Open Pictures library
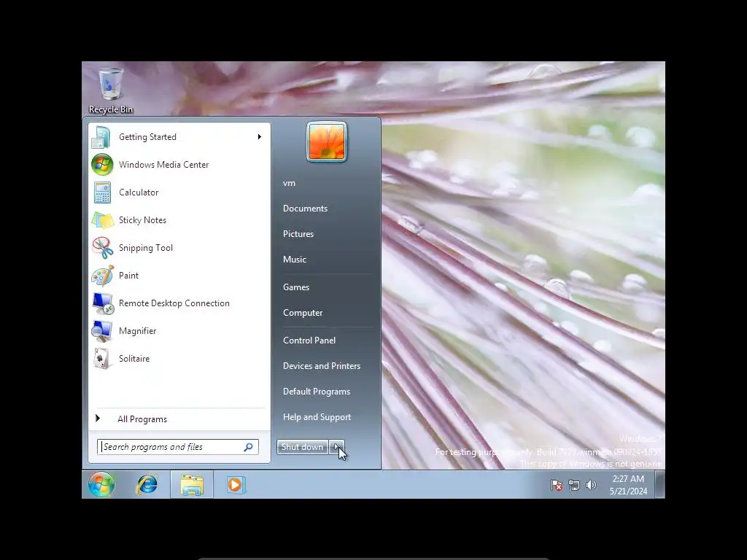 [298, 234]
